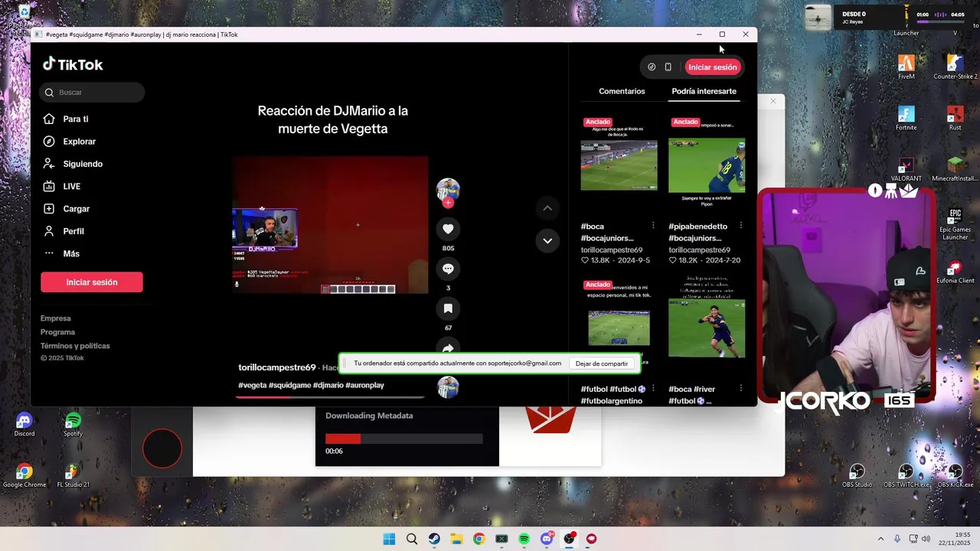Click the Windows Start button
This screenshot has width=980, height=551.
click(389, 539)
